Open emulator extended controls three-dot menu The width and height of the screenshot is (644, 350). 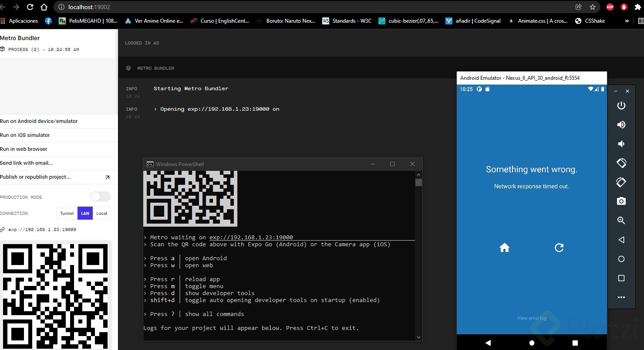pos(621,297)
